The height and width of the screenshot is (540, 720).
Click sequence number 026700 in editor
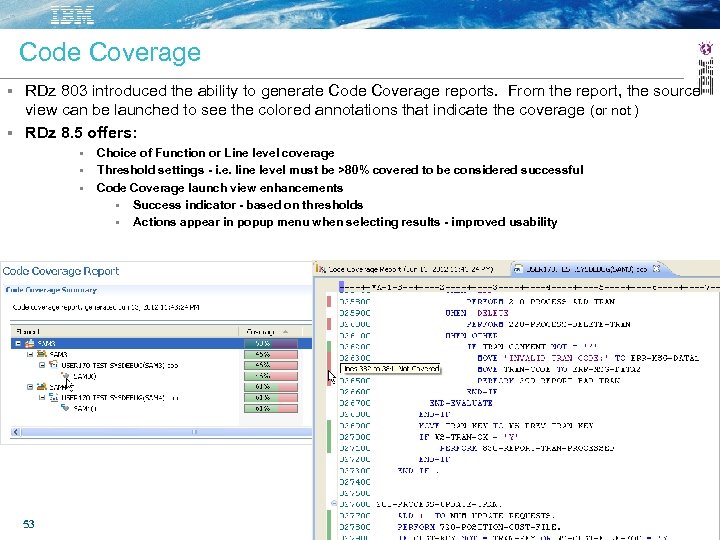pyautogui.click(x=354, y=403)
